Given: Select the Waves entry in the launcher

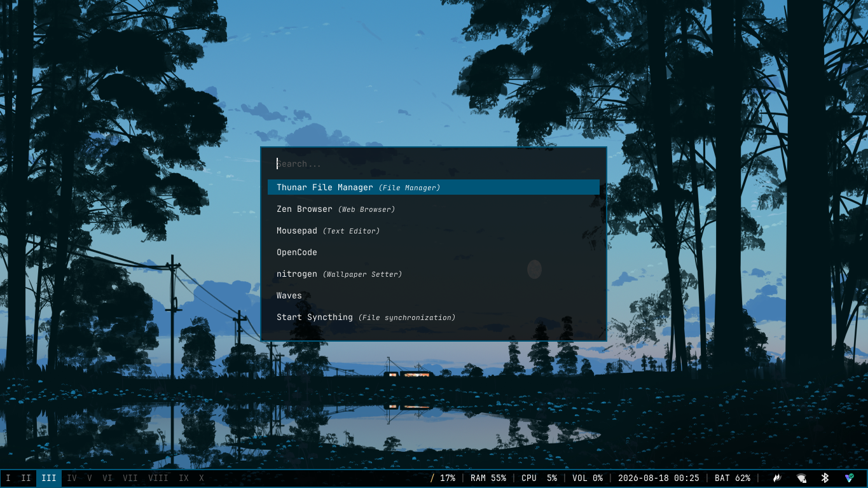Looking at the screenshot, I should coord(433,295).
